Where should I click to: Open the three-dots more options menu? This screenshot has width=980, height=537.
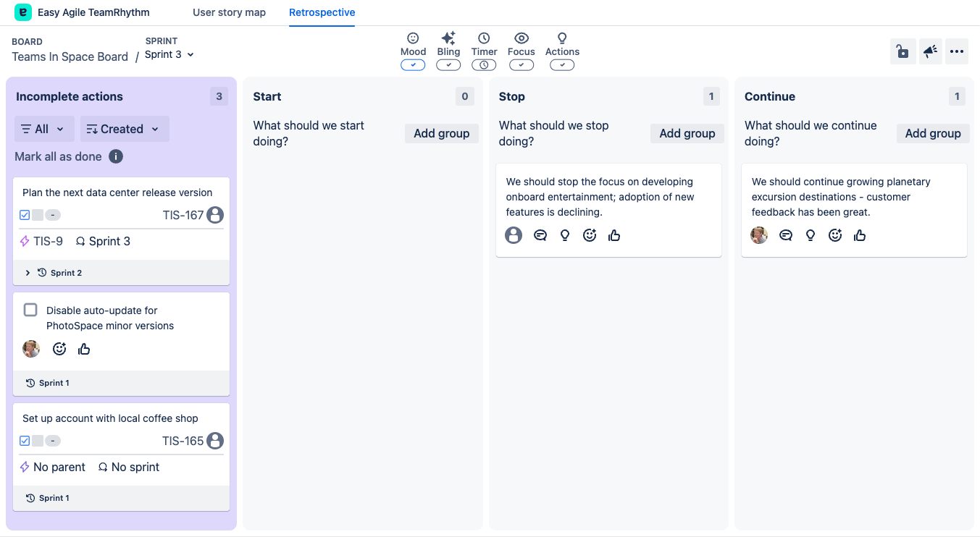(x=957, y=51)
